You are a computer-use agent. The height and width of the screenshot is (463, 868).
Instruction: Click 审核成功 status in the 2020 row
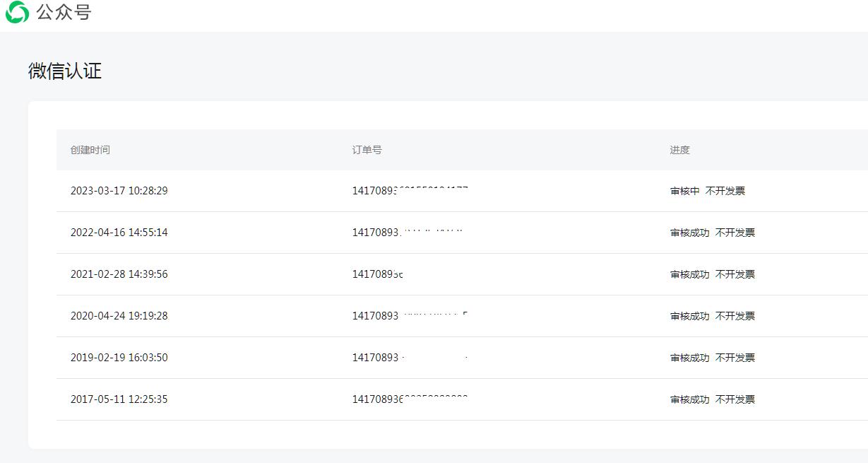click(689, 316)
